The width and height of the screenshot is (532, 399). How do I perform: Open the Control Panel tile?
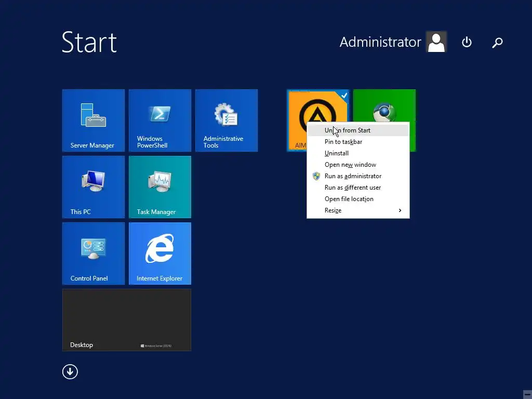[94, 254]
